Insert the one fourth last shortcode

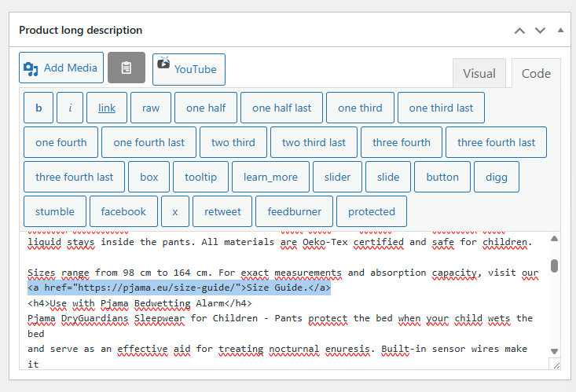[x=149, y=142]
